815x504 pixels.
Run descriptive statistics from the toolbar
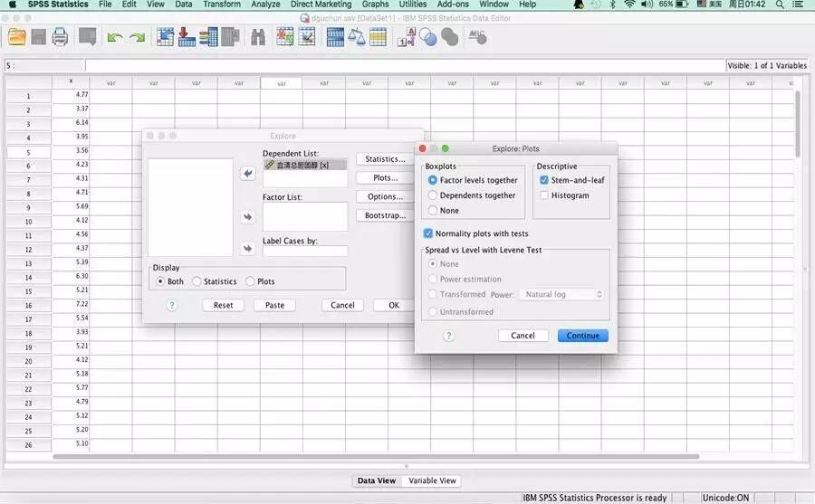click(230, 37)
